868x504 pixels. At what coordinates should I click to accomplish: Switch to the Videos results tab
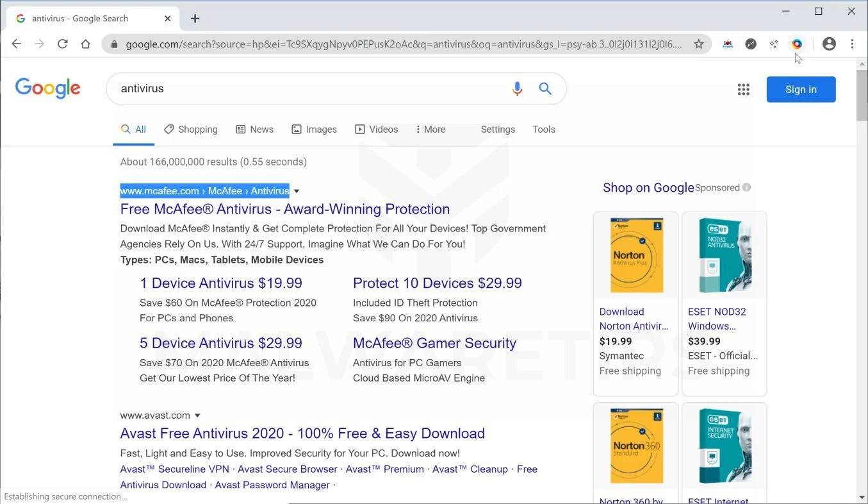pyautogui.click(x=377, y=130)
